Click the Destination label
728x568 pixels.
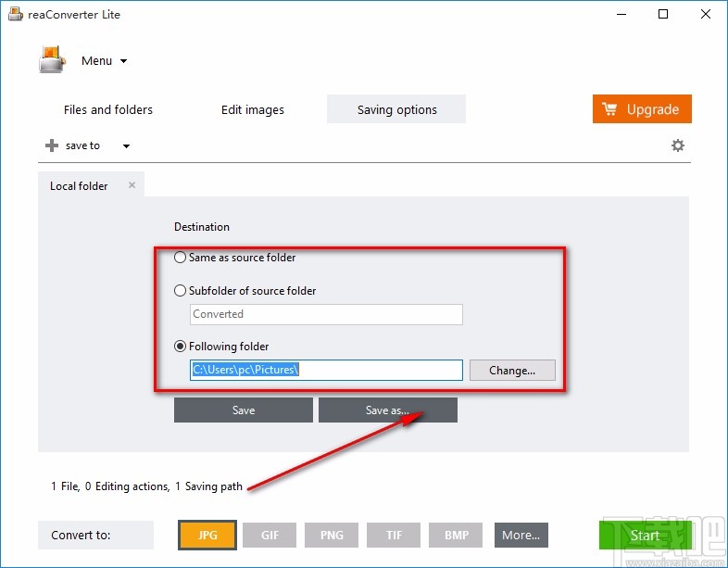pos(202,227)
